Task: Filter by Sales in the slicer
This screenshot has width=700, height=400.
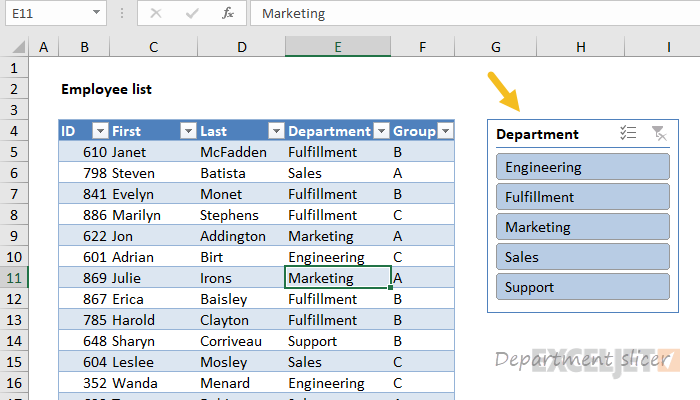Action: click(x=583, y=257)
